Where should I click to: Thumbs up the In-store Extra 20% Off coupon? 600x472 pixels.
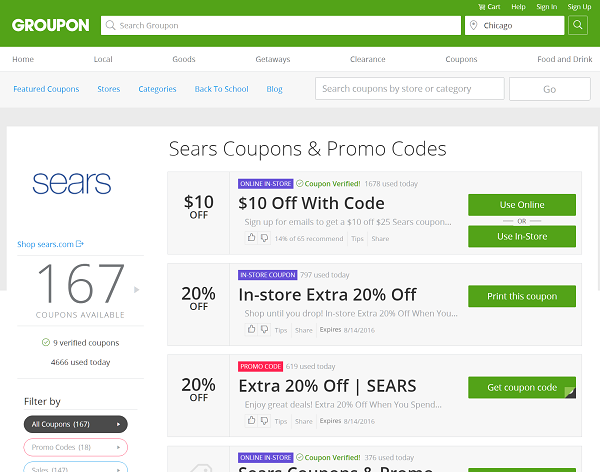click(251, 329)
